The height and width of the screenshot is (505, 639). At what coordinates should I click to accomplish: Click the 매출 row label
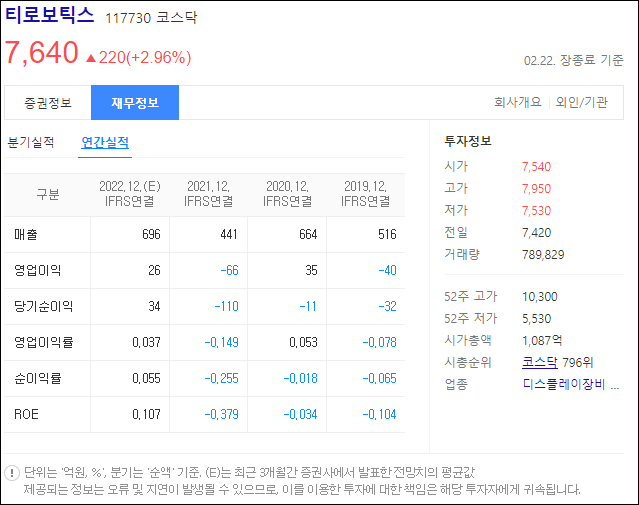26,234
